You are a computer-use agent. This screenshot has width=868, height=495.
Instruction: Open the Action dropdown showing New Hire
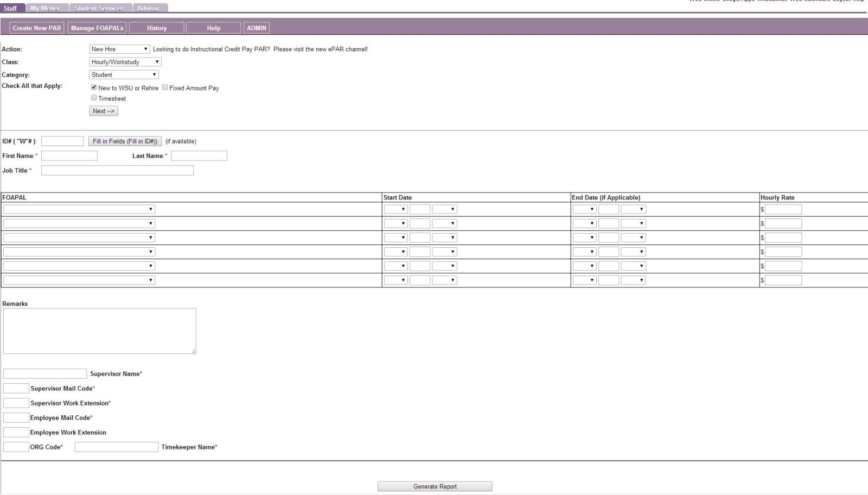coord(119,49)
